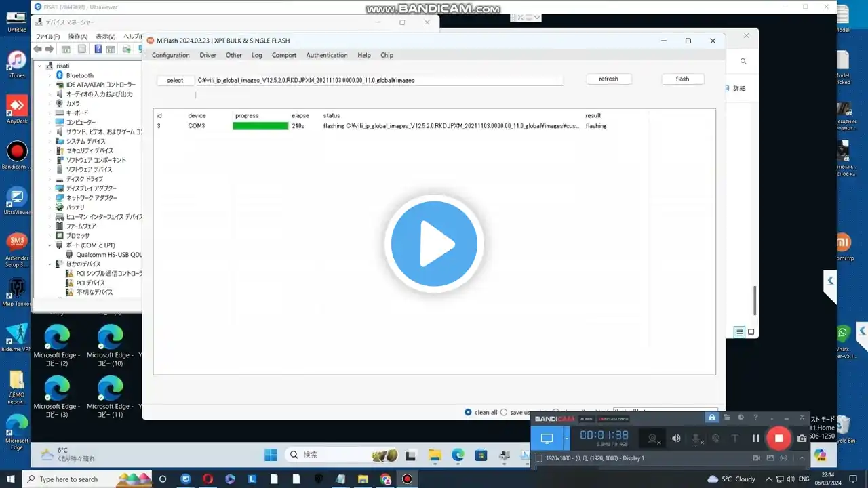Viewport: 868px width, 488px height.
Task: Collapse the risati root node in Device Manager
Action: tap(40, 66)
